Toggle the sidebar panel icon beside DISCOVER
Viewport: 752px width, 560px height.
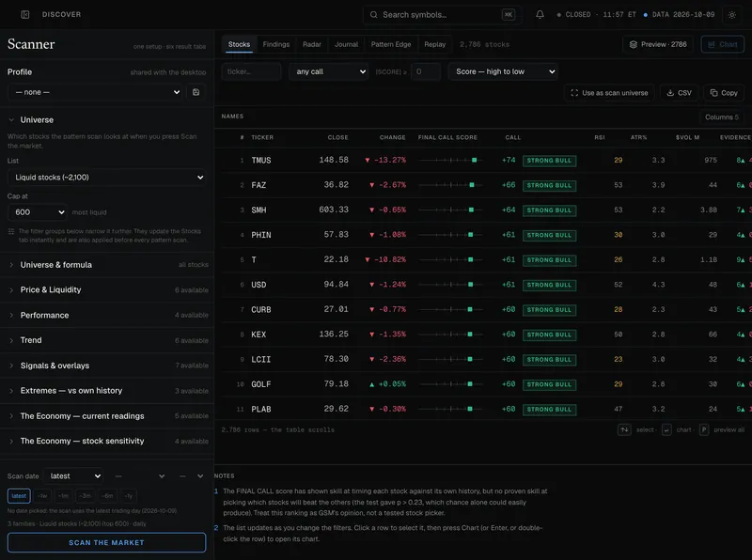click(25, 15)
